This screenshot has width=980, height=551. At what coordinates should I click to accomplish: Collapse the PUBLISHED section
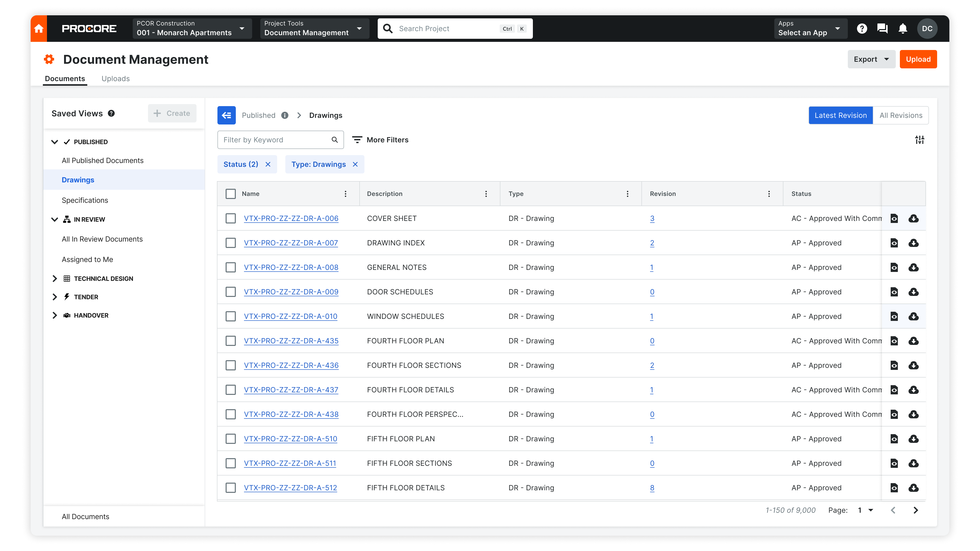[55, 142]
